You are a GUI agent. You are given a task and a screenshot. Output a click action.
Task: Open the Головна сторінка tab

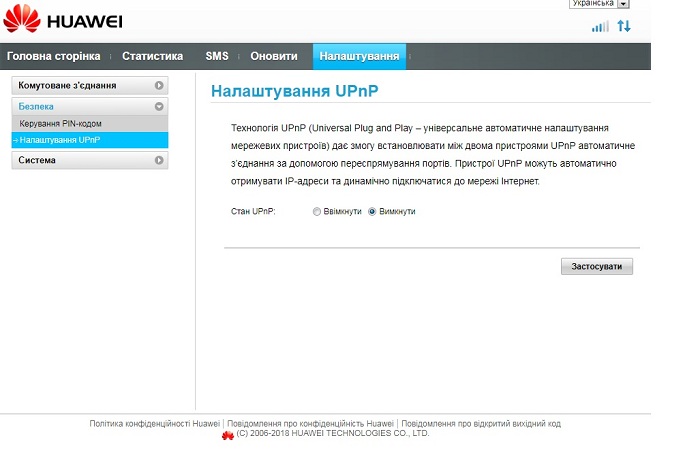pos(54,56)
